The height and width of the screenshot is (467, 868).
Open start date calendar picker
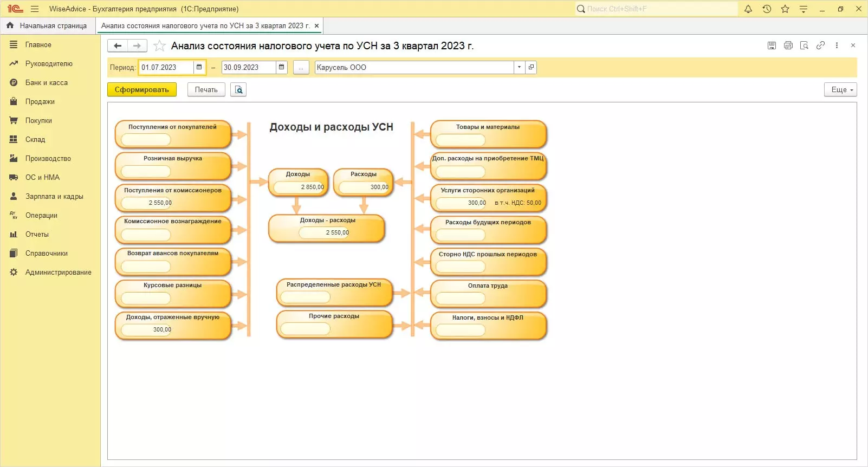pyautogui.click(x=199, y=67)
